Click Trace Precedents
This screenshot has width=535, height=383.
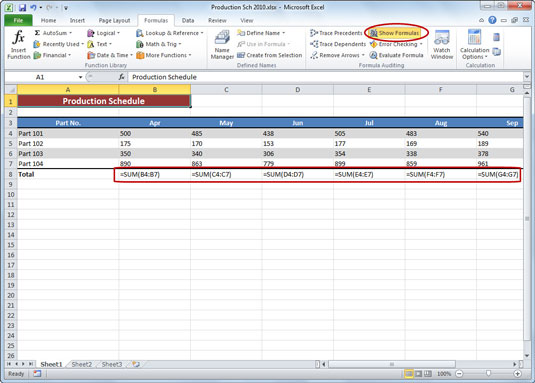[336, 33]
